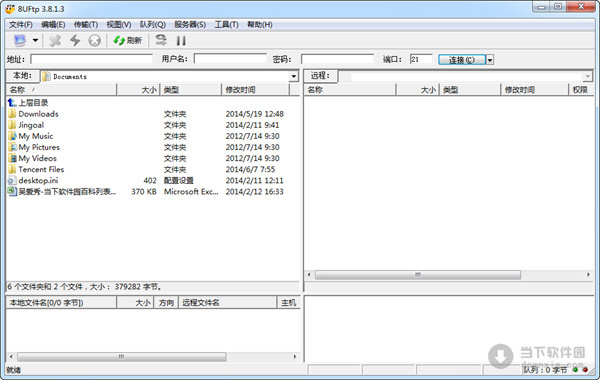Click the queue pane horizontal scrollbar
The height and width of the screenshot is (380, 600).
point(122,357)
